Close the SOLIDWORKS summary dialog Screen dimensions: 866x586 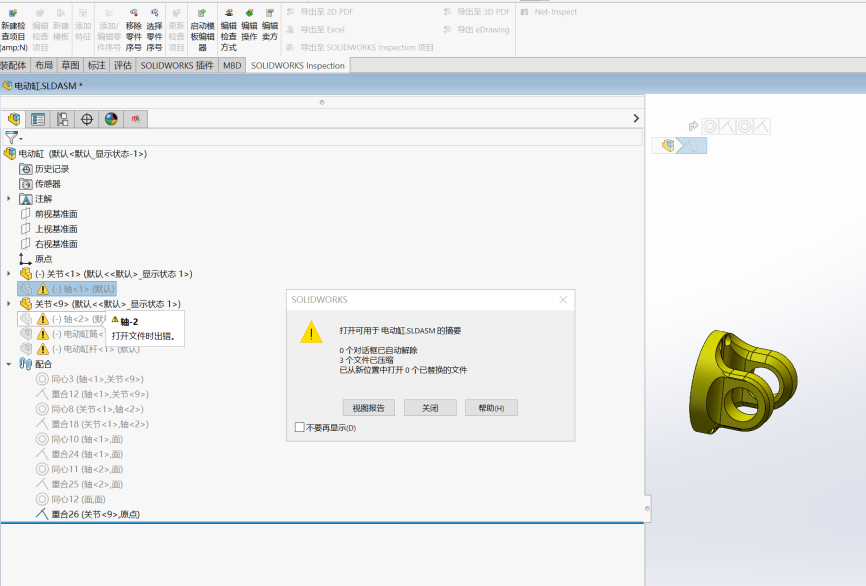click(x=563, y=299)
